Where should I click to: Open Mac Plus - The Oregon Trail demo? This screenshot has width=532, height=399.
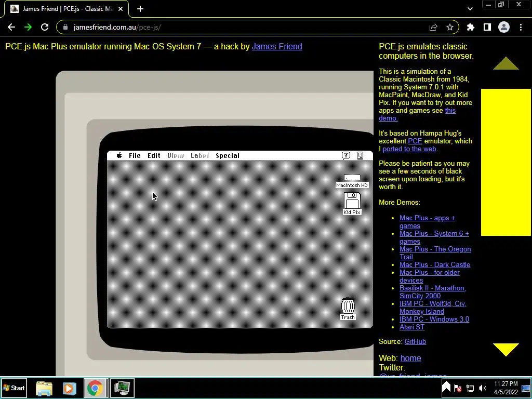[435, 253]
